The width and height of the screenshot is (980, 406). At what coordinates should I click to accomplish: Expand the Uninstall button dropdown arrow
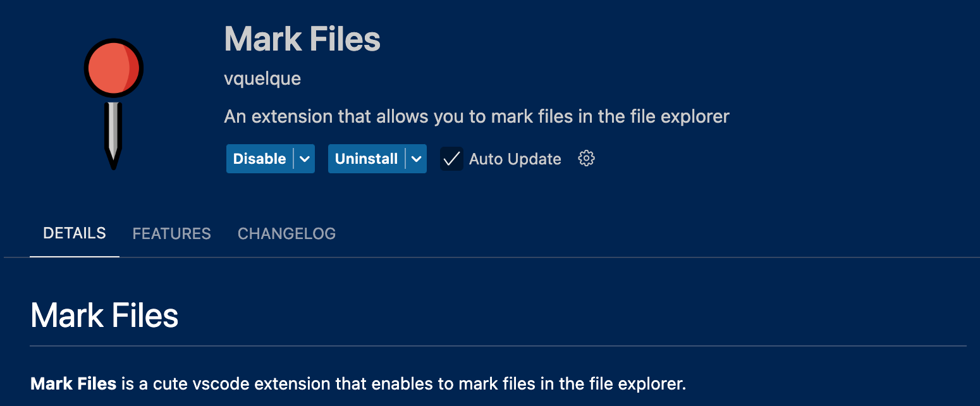(x=416, y=159)
